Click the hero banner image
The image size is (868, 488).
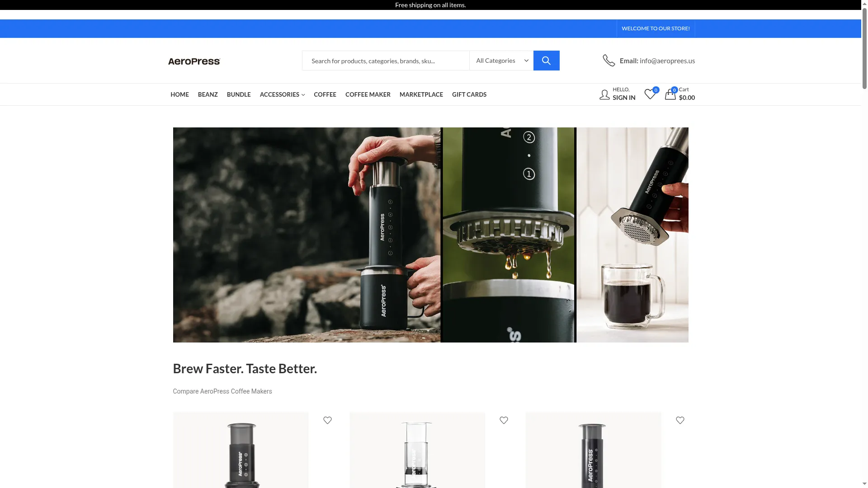(x=430, y=235)
